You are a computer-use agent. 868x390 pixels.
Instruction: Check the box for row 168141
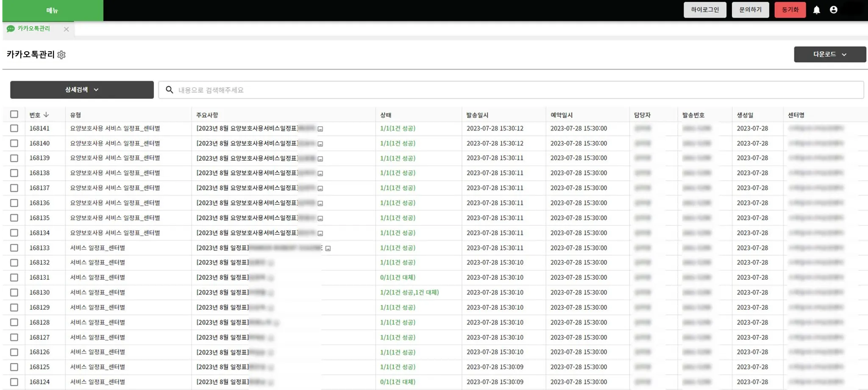14,128
